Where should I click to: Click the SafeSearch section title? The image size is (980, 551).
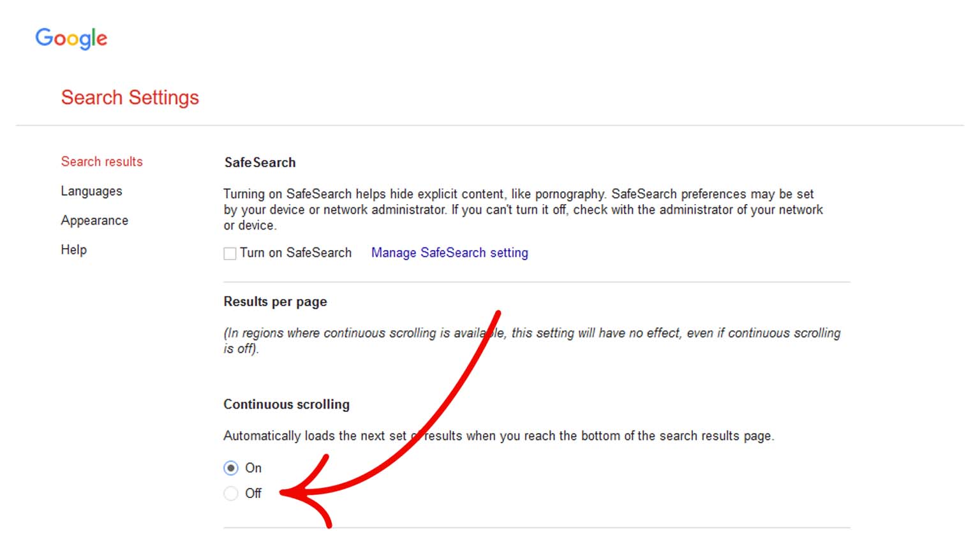click(259, 163)
